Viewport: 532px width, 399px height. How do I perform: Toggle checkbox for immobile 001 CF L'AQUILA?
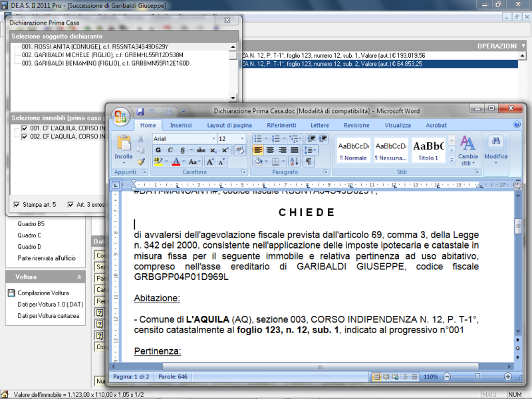point(25,128)
